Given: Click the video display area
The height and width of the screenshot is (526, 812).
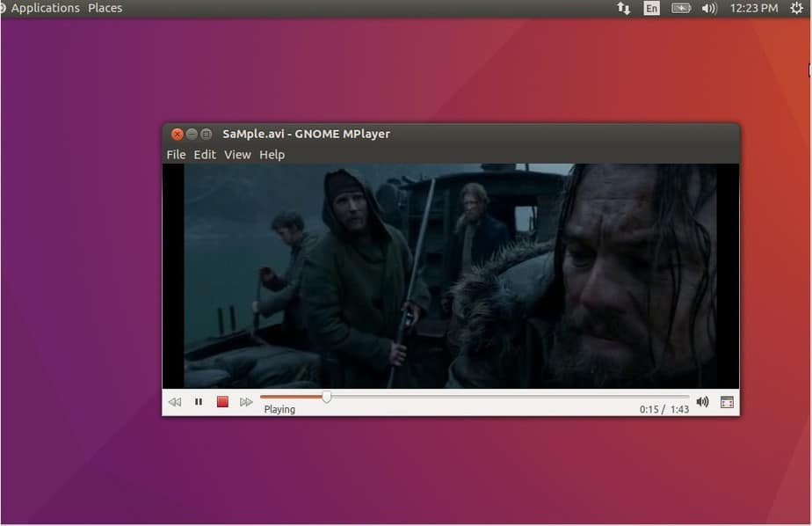Looking at the screenshot, I should [451, 275].
